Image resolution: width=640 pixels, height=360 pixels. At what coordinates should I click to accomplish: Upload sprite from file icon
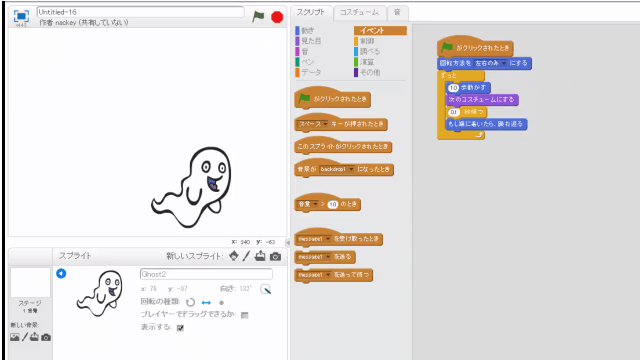pyautogui.click(x=260, y=256)
